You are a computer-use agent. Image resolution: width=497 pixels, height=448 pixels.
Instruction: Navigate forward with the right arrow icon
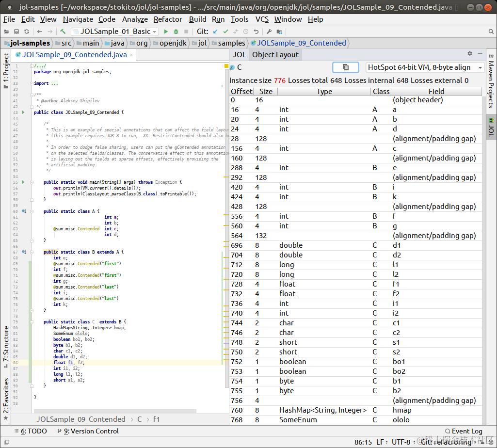[50, 32]
